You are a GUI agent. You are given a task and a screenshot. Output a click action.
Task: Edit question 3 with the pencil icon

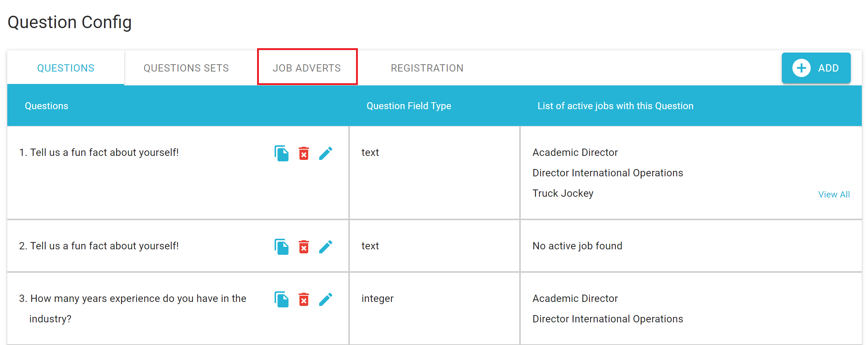(326, 299)
